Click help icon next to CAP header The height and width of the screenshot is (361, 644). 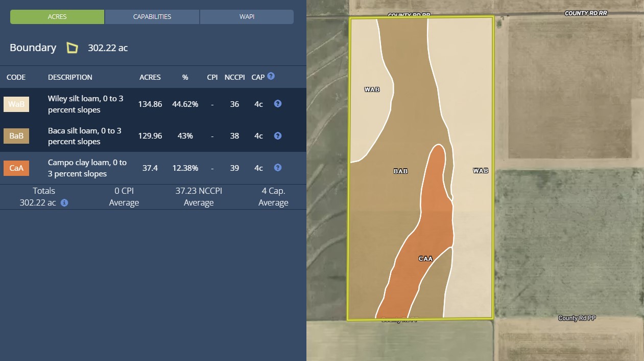271,76
